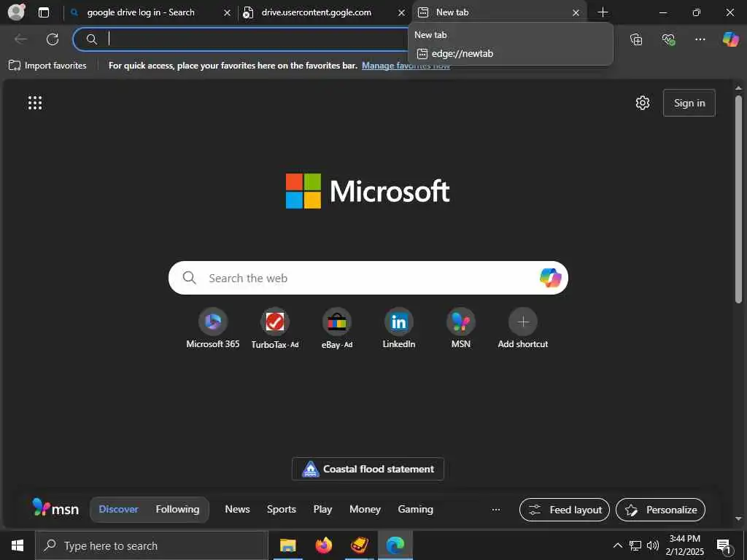
Task: Click the scrollbar down arrow
Action: point(738,518)
